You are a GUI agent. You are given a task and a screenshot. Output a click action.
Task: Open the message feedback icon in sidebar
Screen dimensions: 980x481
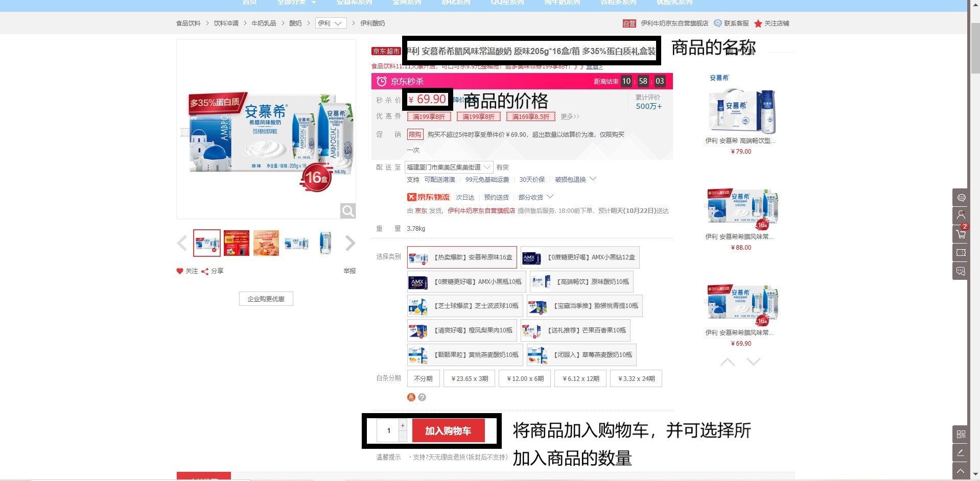point(961,271)
